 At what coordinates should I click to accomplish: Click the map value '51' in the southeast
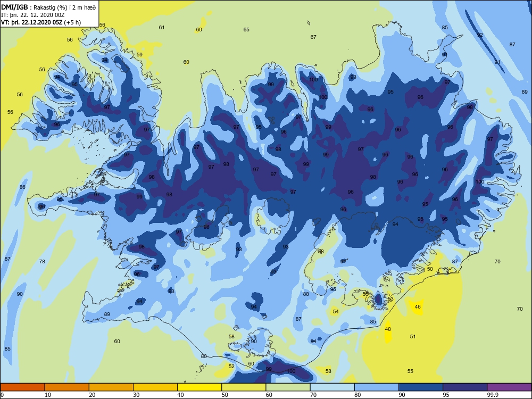click(413, 337)
